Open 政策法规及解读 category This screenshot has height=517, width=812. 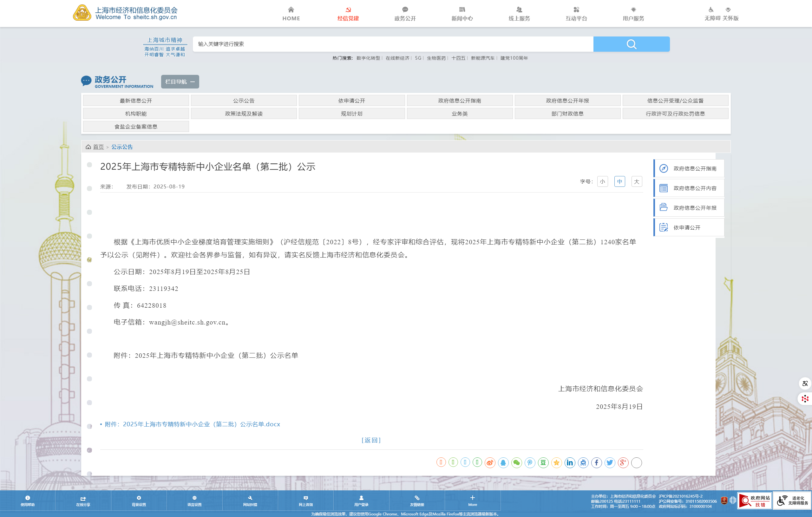(244, 114)
